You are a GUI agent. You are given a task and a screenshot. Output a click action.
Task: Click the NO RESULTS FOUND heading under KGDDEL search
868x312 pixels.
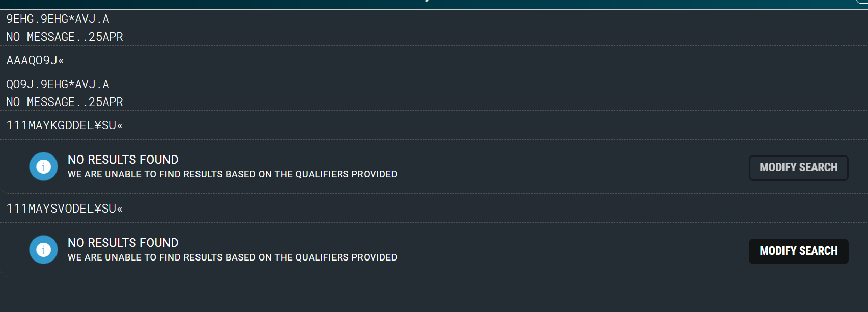tap(123, 160)
